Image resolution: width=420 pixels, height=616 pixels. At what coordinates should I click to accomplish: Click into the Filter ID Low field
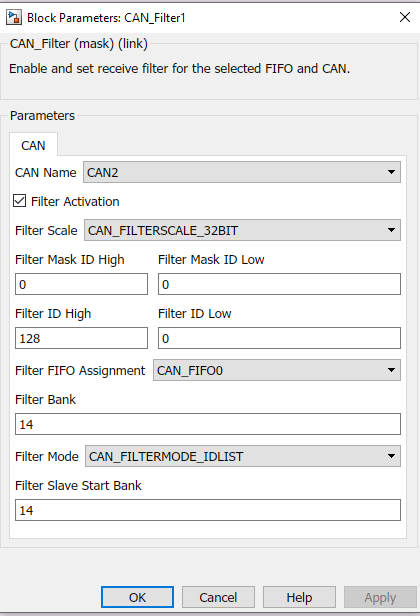tap(279, 338)
